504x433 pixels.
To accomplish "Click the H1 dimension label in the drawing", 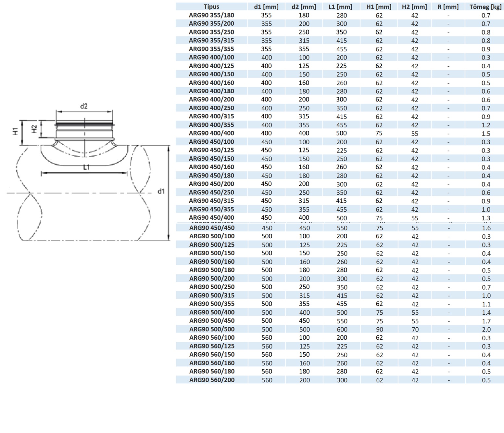I will click(x=15, y=132).
